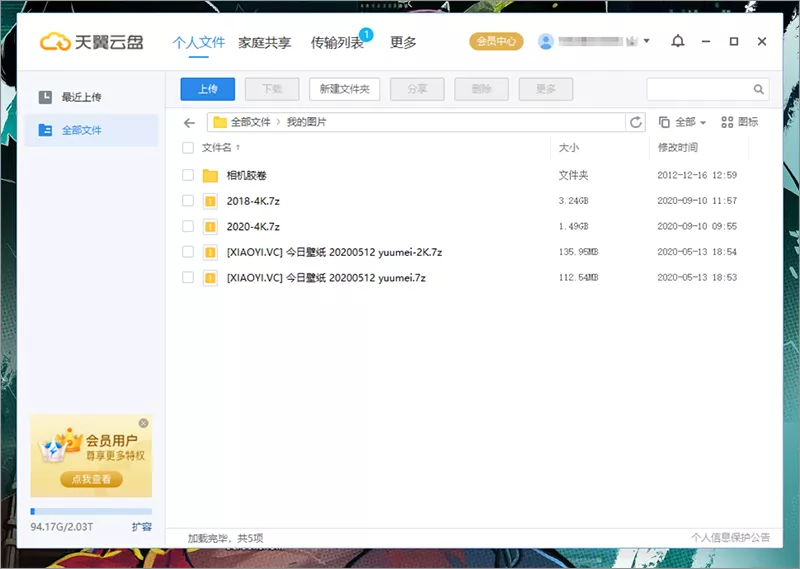The height and width of the screenshot is (569, 800).
Task: Check the box for 相机胶卷 folder
Action: click(x=188, y=175)
